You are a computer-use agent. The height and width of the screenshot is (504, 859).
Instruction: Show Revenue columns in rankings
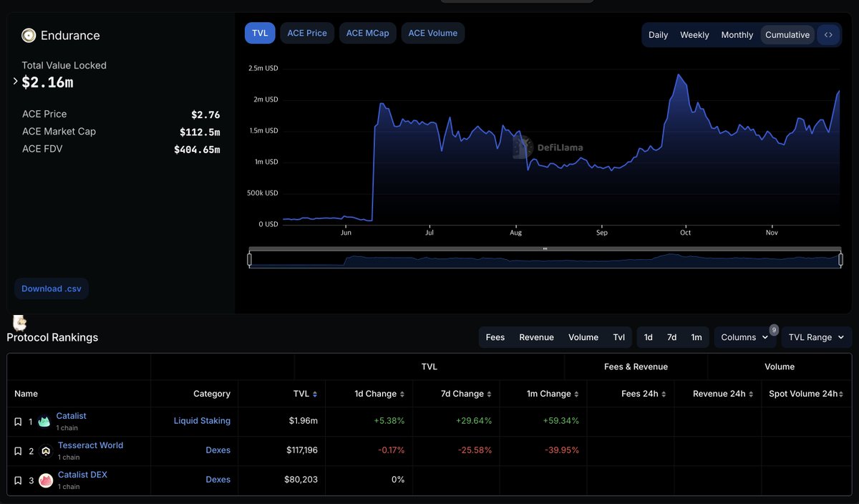[537, 337]
